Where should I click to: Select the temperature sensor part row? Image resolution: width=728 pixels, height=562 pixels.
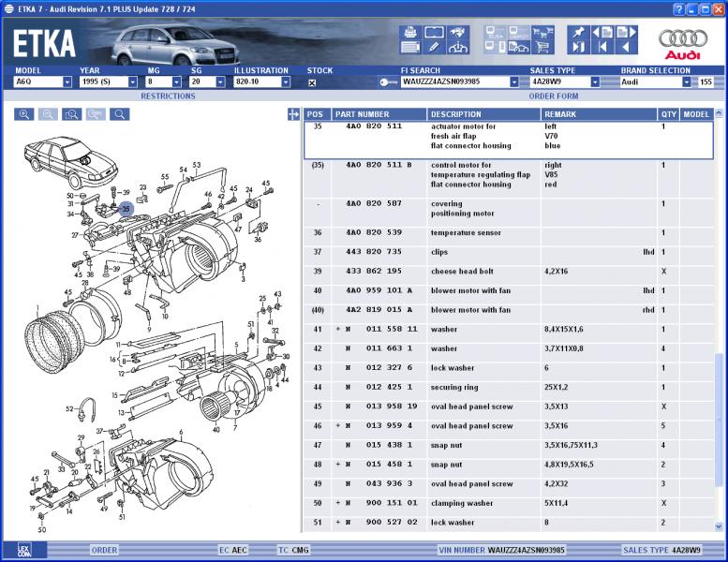[x=506, y=233]
